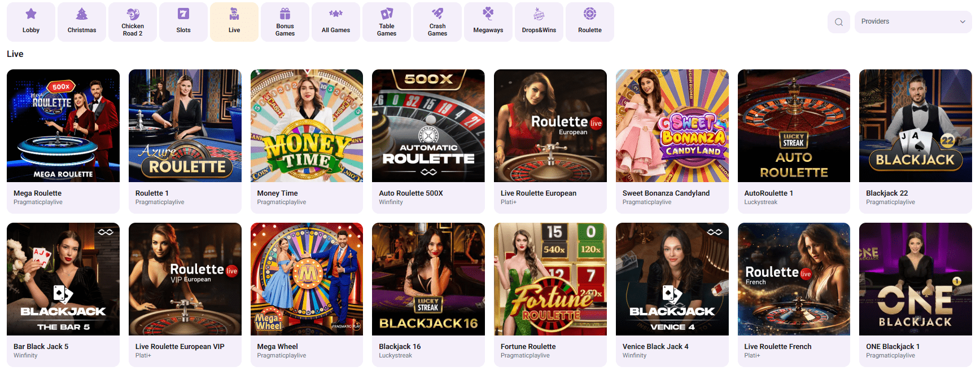The height and width of the screenshot is (371, 980).
Task: Click Luckystreak provider under AutoRoulette 1
Action: pos(760,202)
